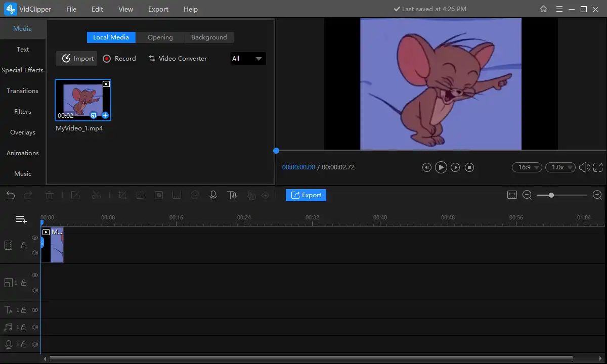Undo the last action in timeline toolbar
The height and width of the screenshot is (364, 607).
point(11,195)
